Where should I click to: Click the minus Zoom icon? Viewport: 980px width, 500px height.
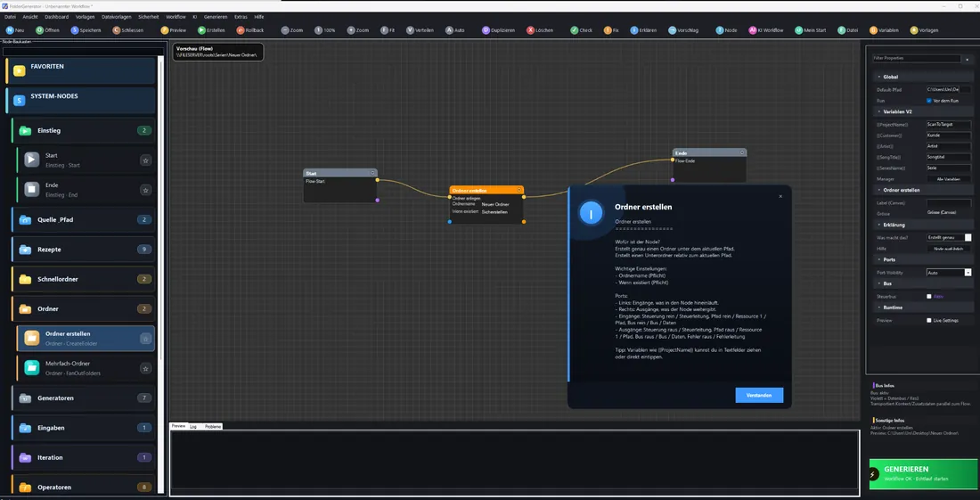285,30
